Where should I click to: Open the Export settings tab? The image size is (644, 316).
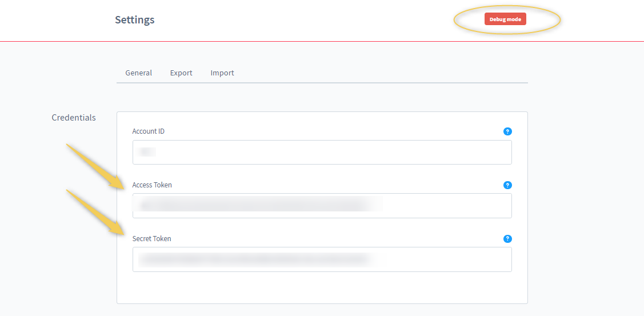coord(181,73)
